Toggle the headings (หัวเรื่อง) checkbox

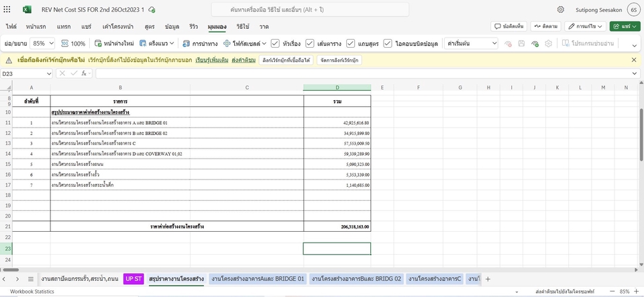(x=275, y=43)
